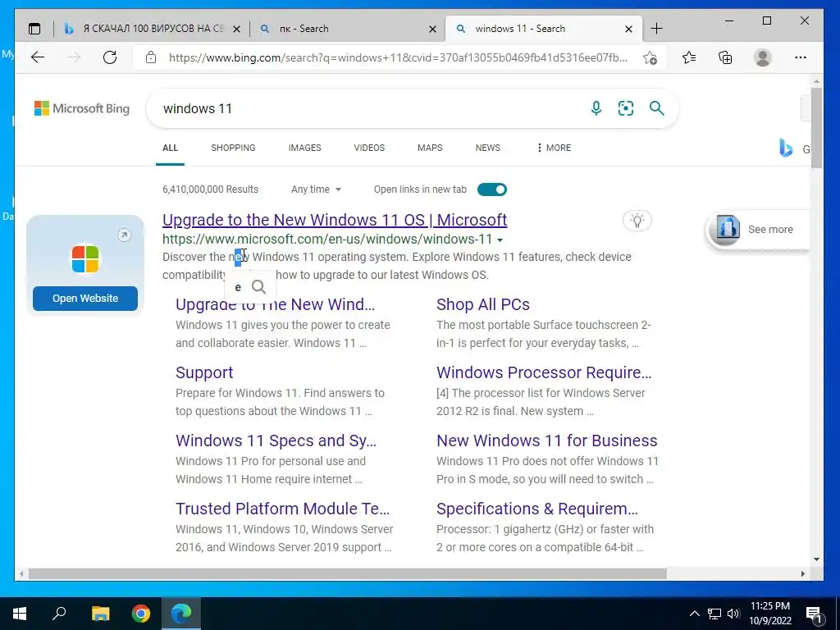Open the Bing chat icon
Screen dimensions: 840x630
786,148
